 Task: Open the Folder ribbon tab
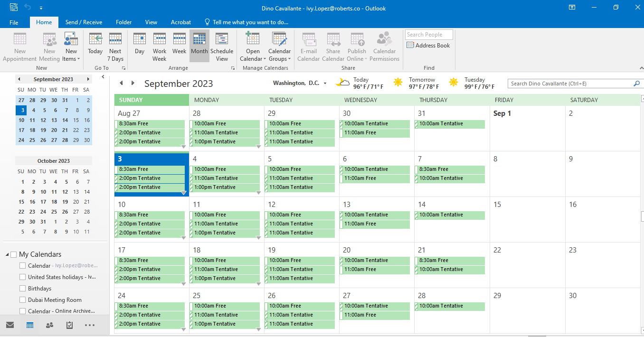(x=124, y=22)
